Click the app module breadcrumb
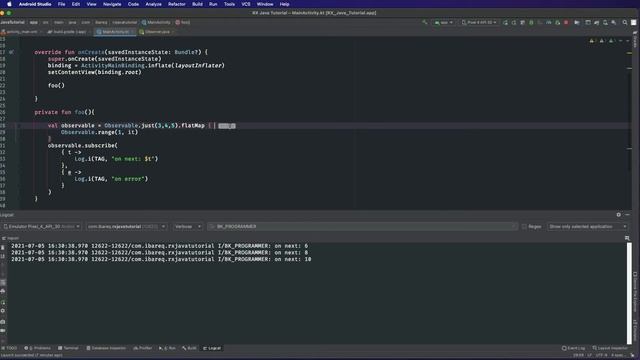This screenshot has width=640, height=360. click(x=33, y=22)
